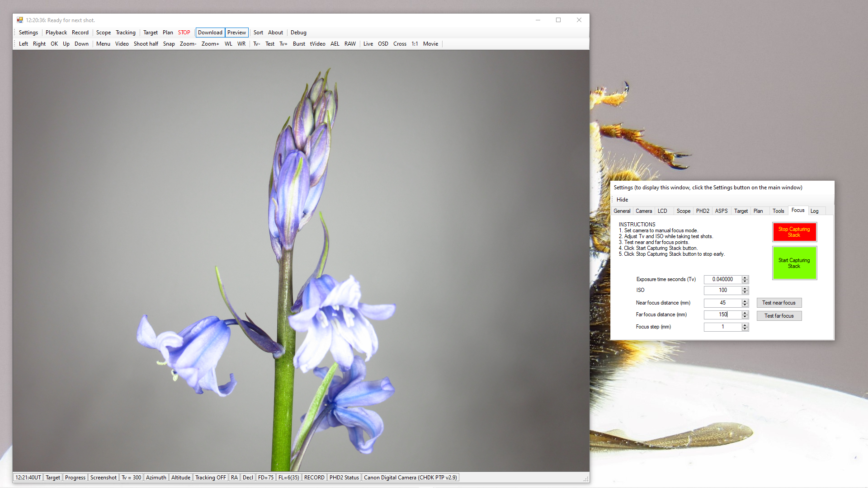This screenshot has width=868, height=488.
Task: Click the Screenshot status bar item
Action: tap(103, 478)
